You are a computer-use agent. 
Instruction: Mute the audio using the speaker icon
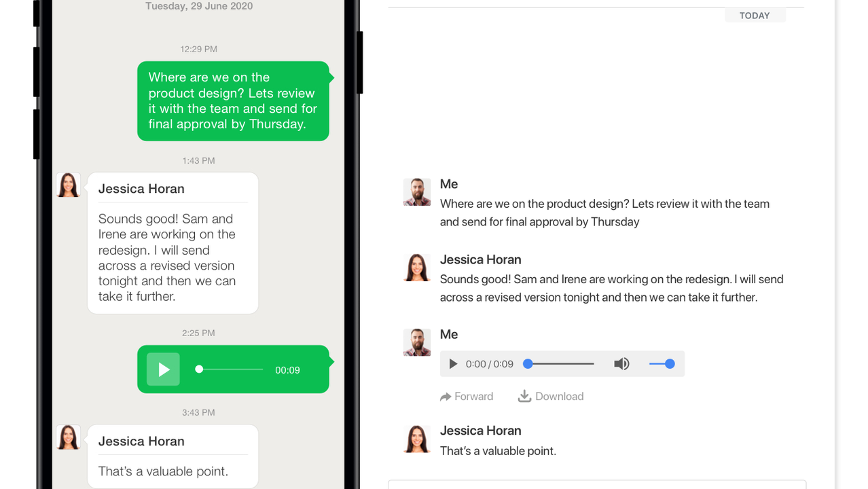click(621, 364)
